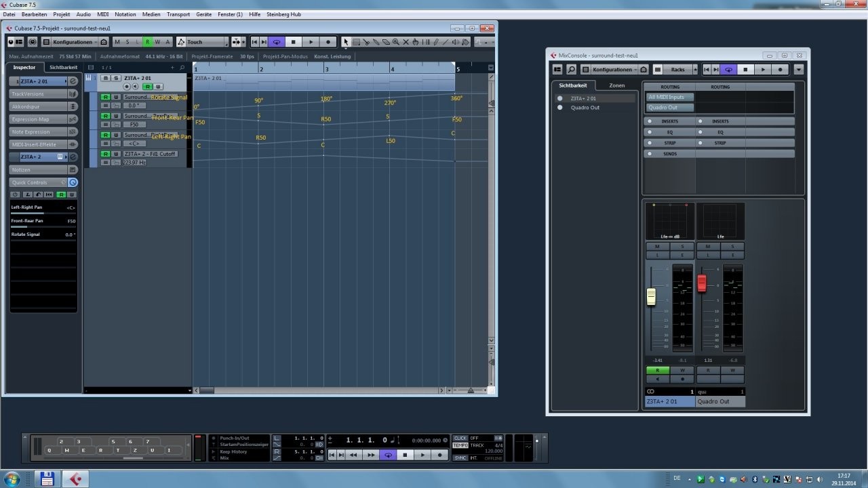The image size is (868, 488).
Task: Open Transport menu
Action: 178,14
